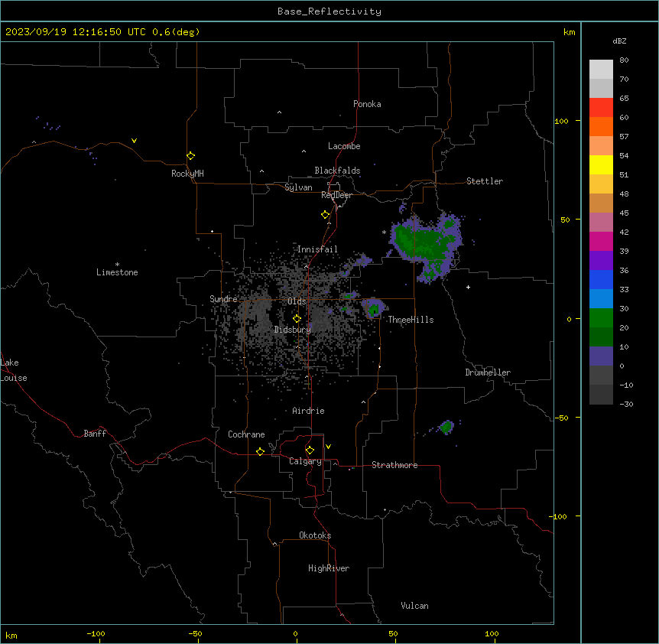Click the ThreeHills label
The image size is (659, 644).
click(x=411, y=320)
